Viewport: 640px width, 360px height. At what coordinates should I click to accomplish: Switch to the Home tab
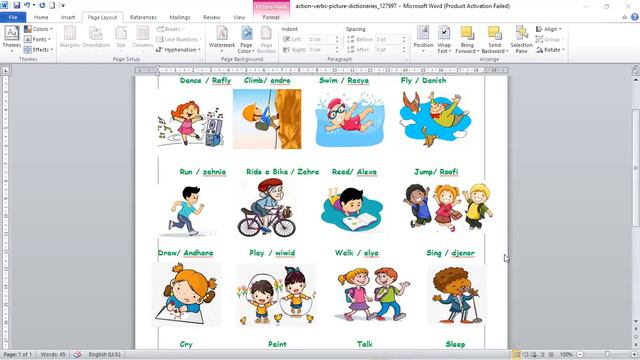(41, 17)
